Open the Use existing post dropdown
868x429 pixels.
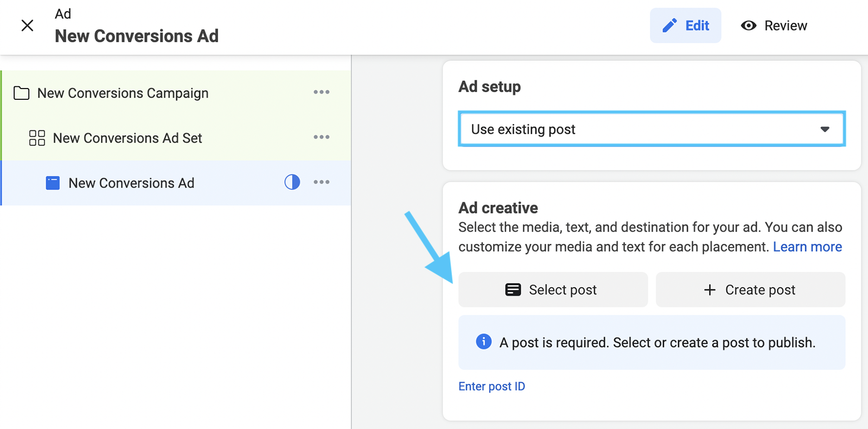[652, 129]
